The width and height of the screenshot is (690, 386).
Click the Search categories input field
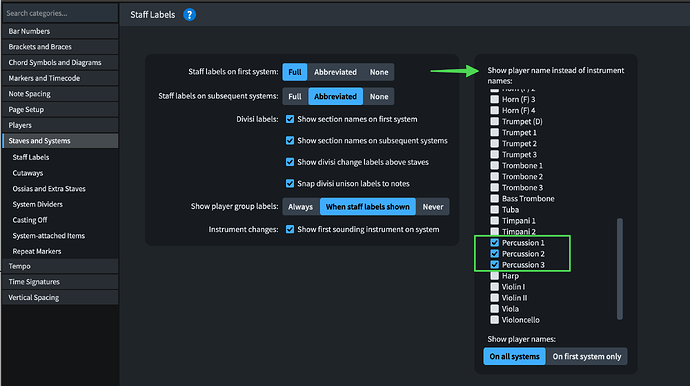coord(60,13)
